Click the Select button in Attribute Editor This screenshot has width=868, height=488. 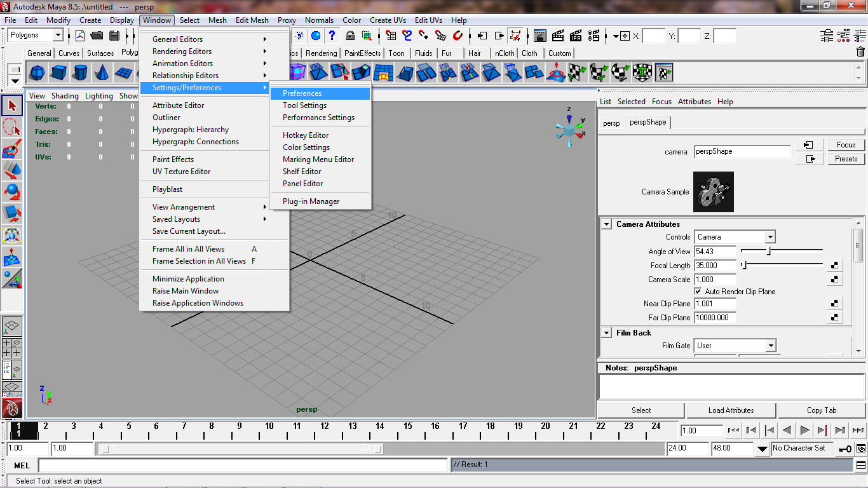(x=641, y=410)
